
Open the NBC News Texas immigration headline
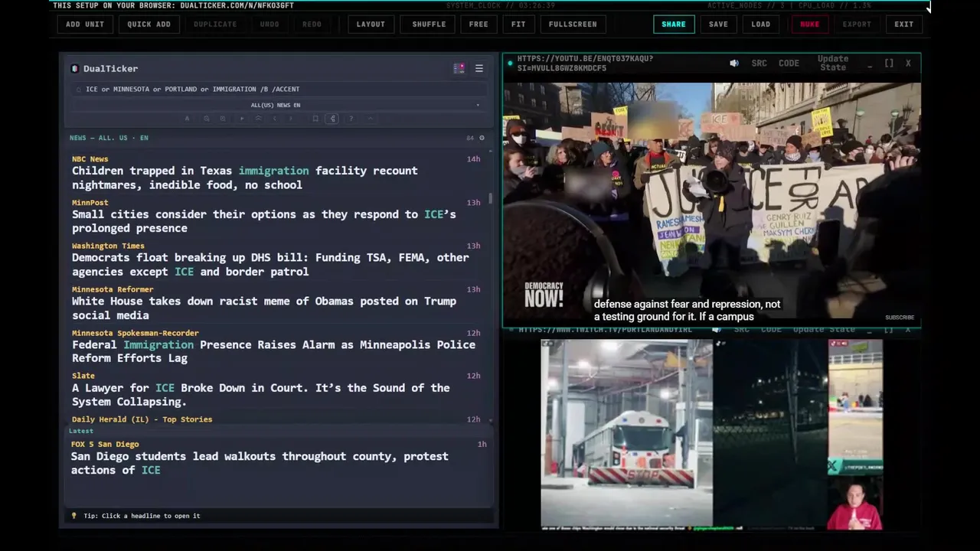(x=245, y=178)
